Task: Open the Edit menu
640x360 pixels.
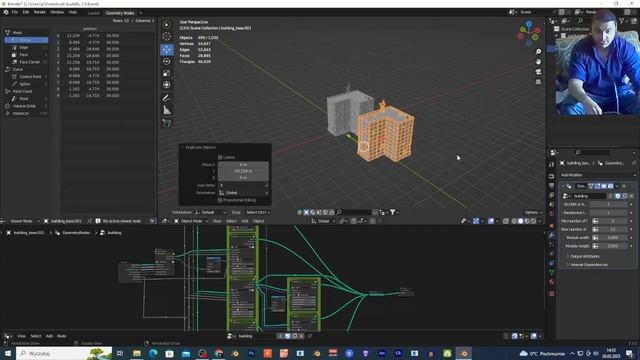Action: coord(26,12)
